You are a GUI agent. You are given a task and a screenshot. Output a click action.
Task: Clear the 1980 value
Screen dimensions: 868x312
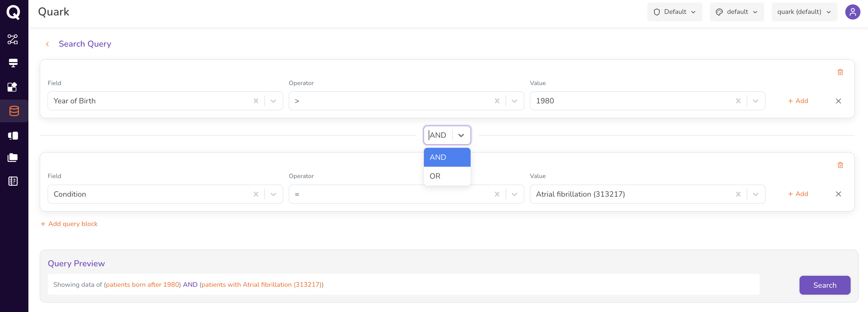738,101
